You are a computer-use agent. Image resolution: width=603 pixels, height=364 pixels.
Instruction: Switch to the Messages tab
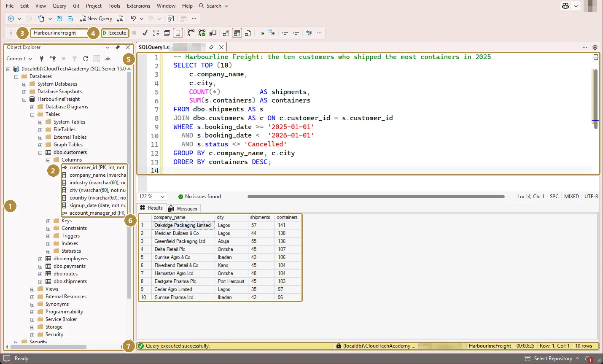pos(183,208)
